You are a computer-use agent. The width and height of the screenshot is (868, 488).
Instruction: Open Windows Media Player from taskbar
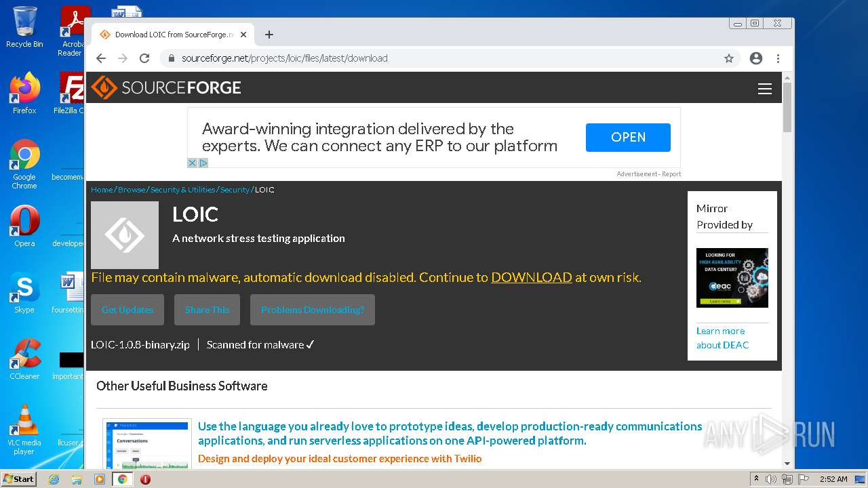100,479
